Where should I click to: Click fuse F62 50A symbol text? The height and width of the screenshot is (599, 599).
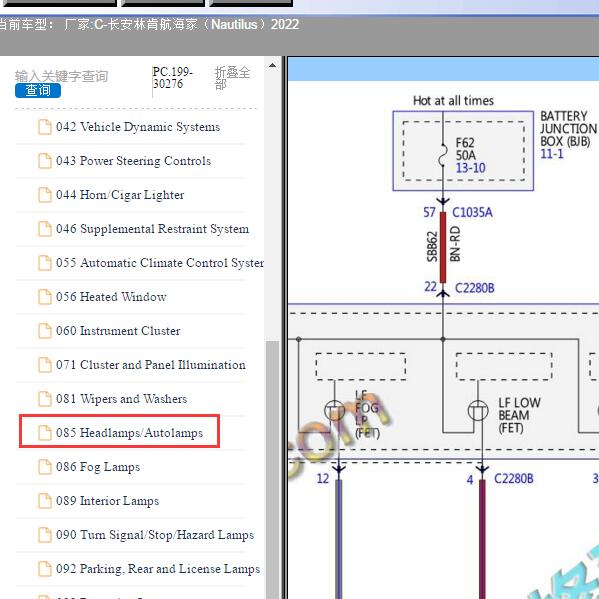(466, 149)
